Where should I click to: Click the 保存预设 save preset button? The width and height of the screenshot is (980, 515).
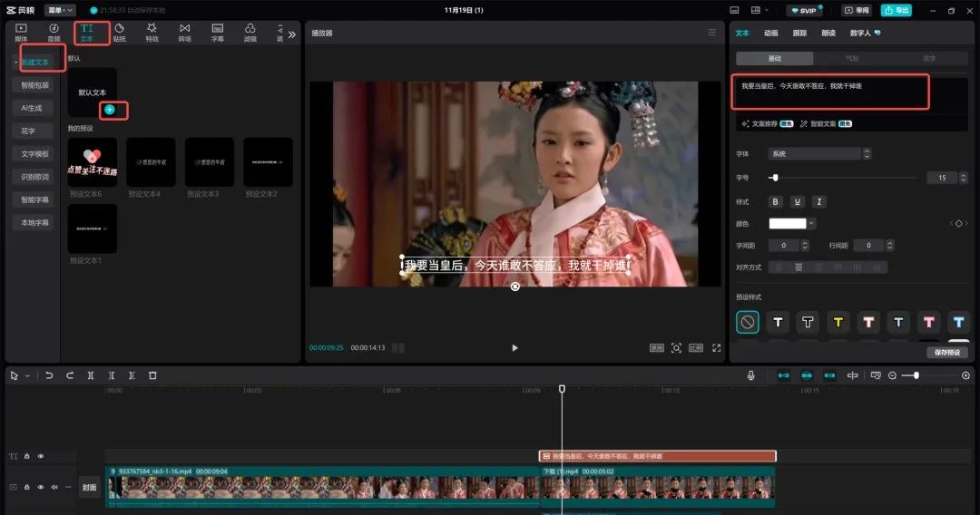click(947, 353)
